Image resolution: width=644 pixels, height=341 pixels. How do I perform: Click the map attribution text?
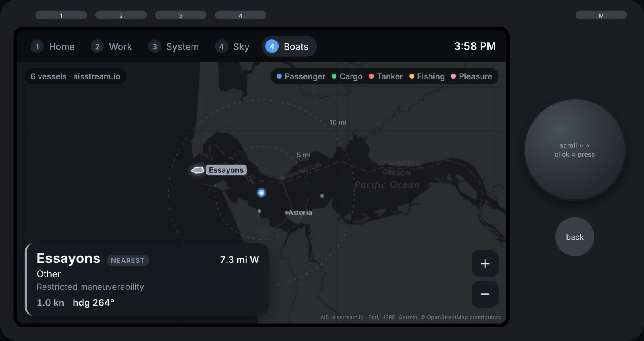coord(411,317)
